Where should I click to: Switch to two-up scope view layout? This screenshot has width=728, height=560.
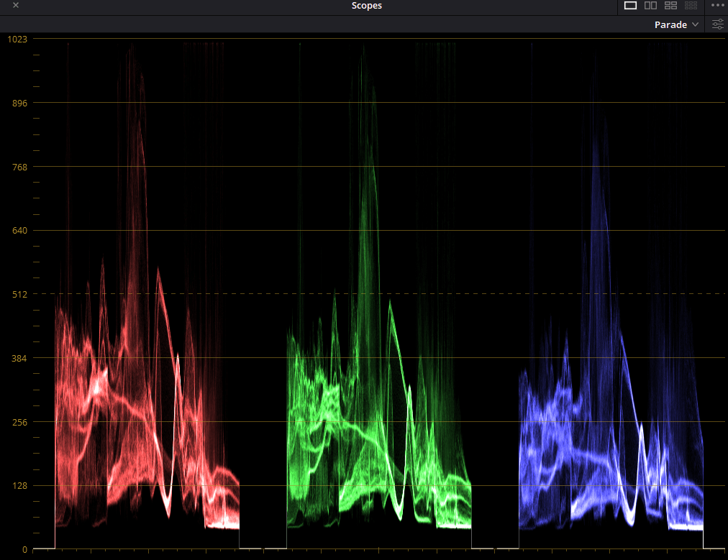(650, 6)
